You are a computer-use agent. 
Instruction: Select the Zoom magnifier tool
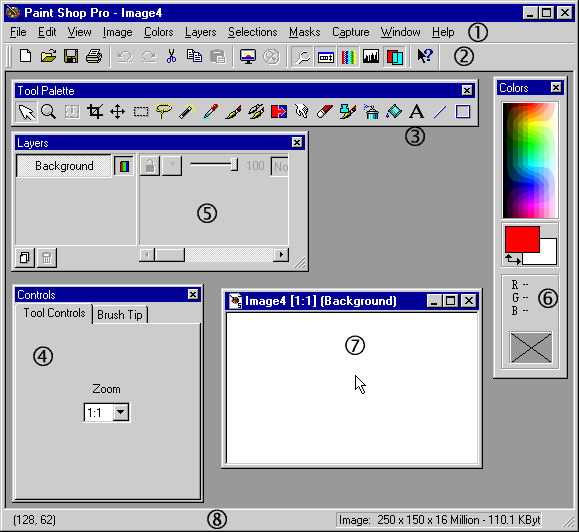[x=49, y=112]
